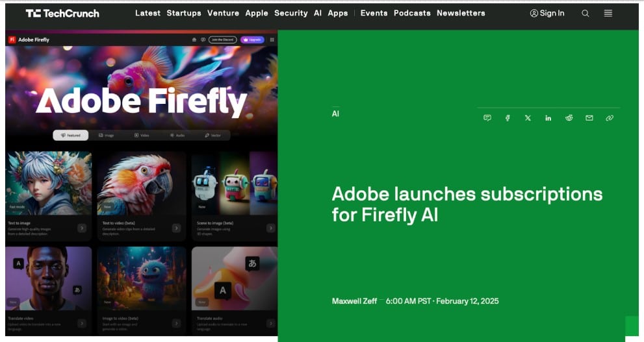
Task: Open the Podcasts section
Action: point(413,13)
